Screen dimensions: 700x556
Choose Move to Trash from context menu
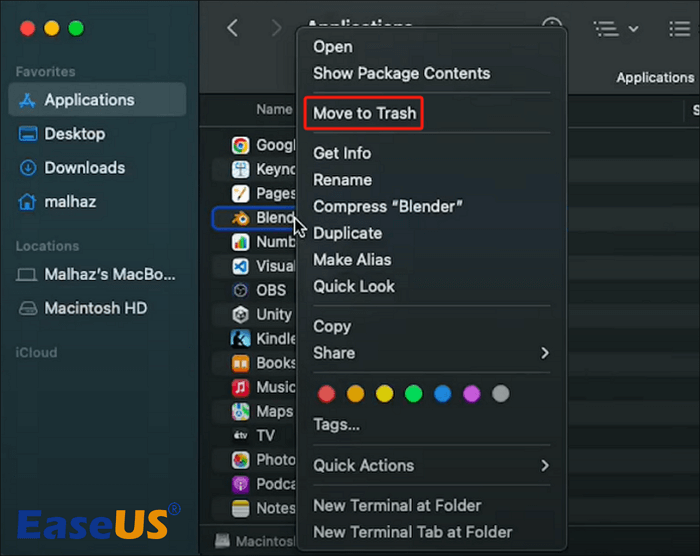click(364, 113)
